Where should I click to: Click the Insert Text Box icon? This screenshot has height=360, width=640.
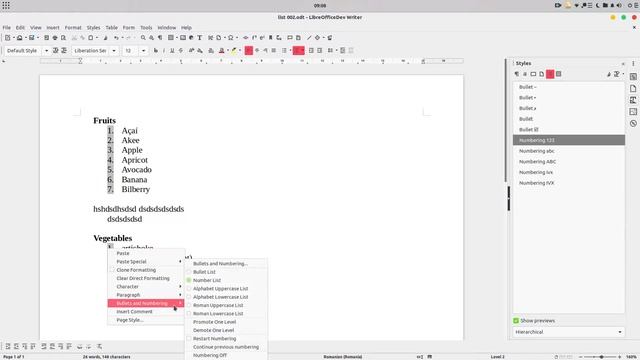tap(200, 38)
